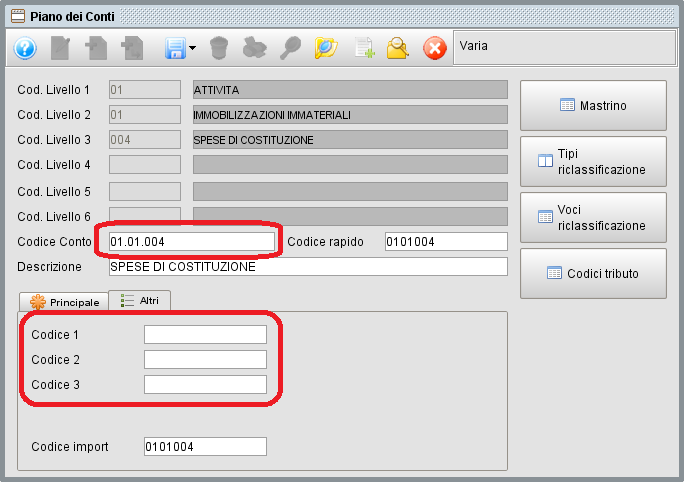The image size is (684, 482).
Task: Click the new document with plus icon
Action: [x=364, y=48]
